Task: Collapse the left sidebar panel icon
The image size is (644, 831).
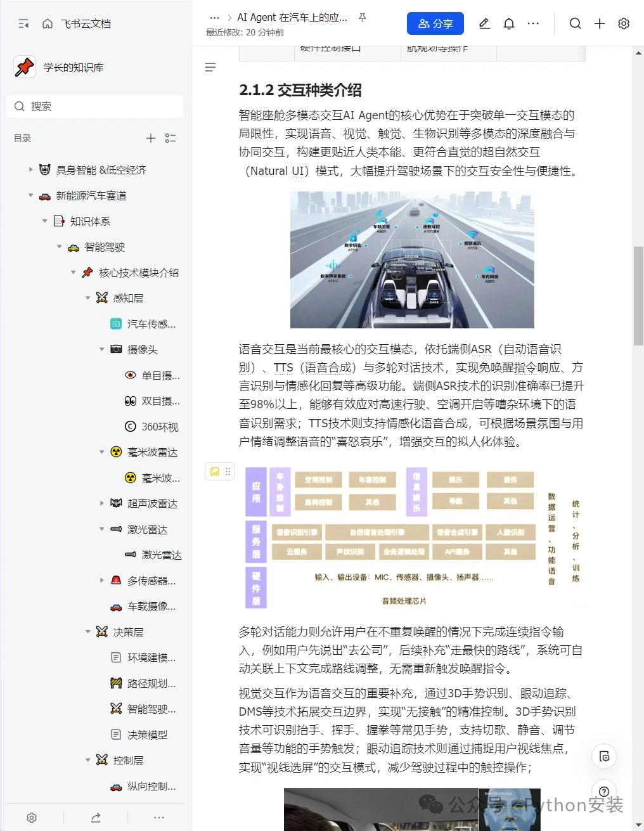Action: [23, 23]
